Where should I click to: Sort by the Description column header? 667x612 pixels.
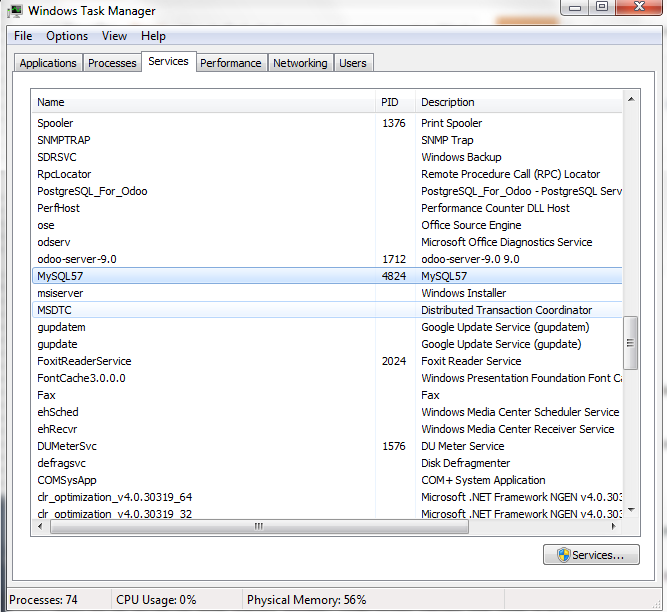(519, 102)
